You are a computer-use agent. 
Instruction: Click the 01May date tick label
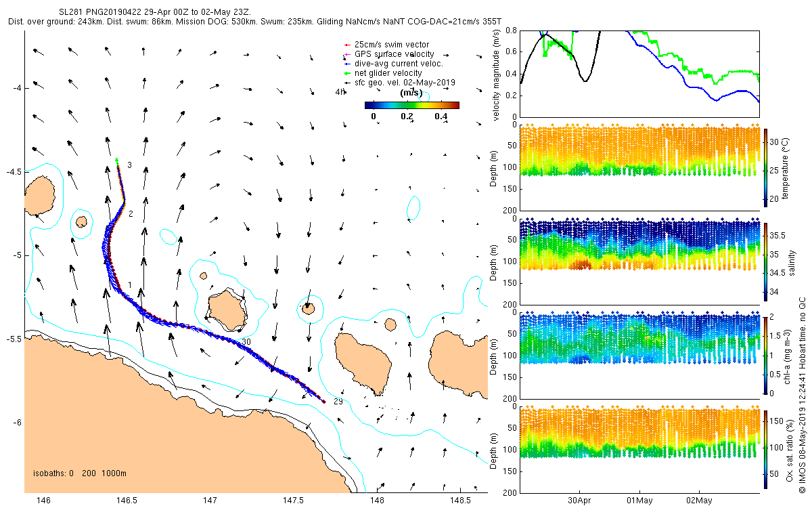click(639, 500)
